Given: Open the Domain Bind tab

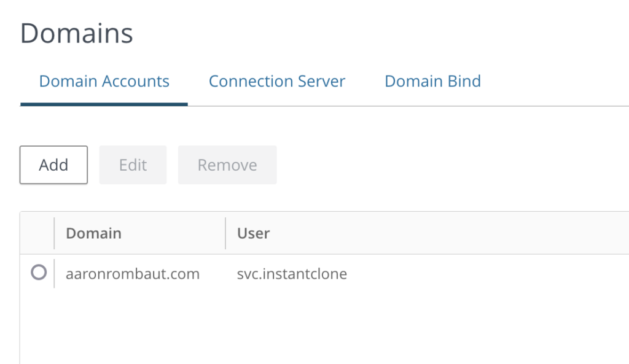Looking at the screenshot, I should pyautogui.click(x=432, y=81).
